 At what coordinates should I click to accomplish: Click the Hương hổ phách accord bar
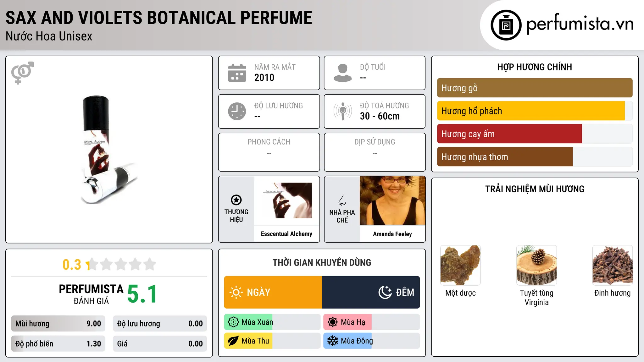(x=535, y=111)
